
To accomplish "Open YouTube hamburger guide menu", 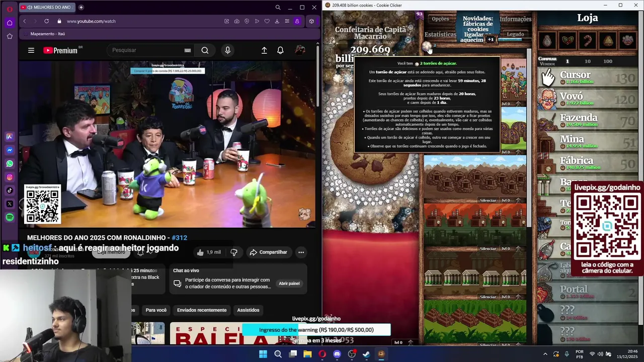I will click(x=31, y=50).
